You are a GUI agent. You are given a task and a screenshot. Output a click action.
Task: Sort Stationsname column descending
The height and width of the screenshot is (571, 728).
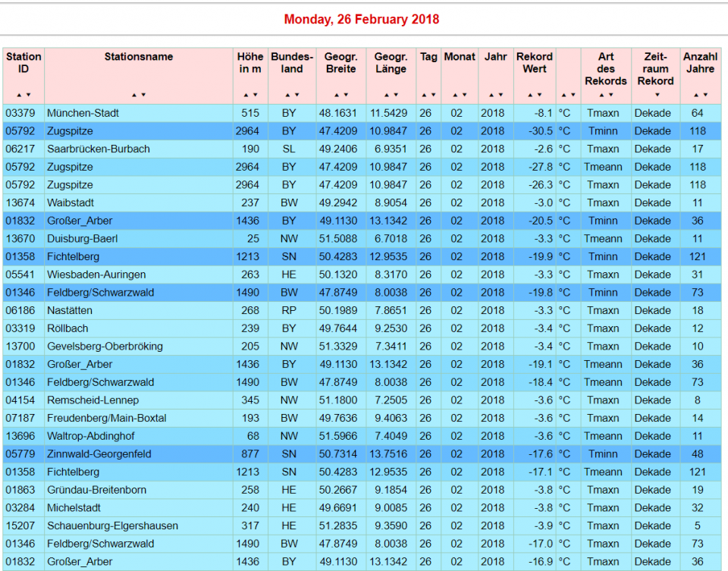pyautogui.click(x=143, y=95)
